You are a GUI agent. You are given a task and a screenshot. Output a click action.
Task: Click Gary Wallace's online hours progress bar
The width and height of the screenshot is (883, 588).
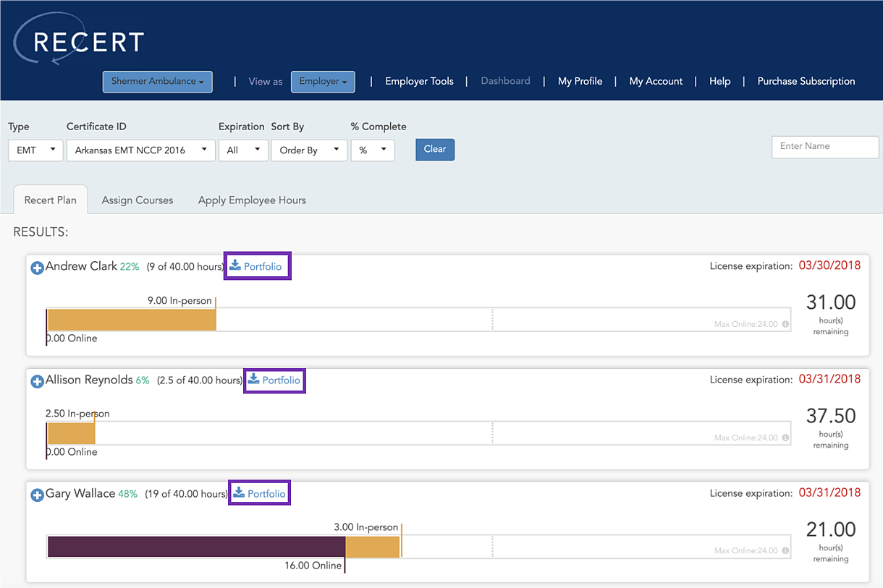(195, 547)
